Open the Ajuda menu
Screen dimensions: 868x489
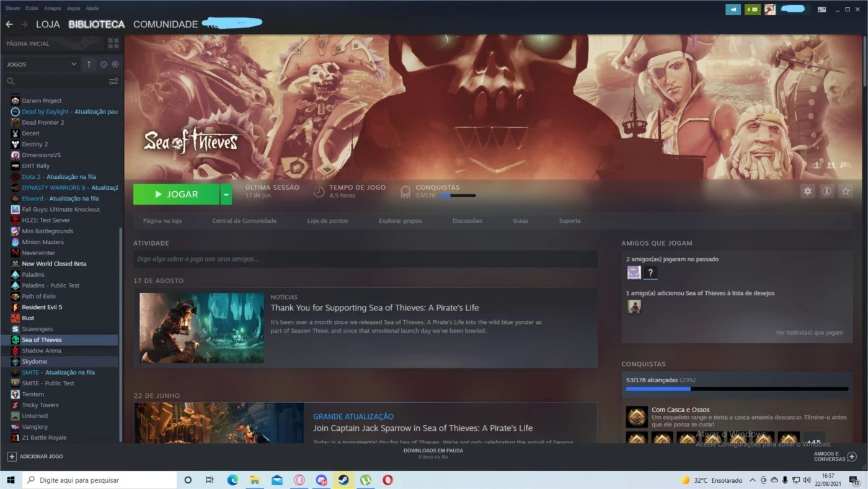(92, 9)
